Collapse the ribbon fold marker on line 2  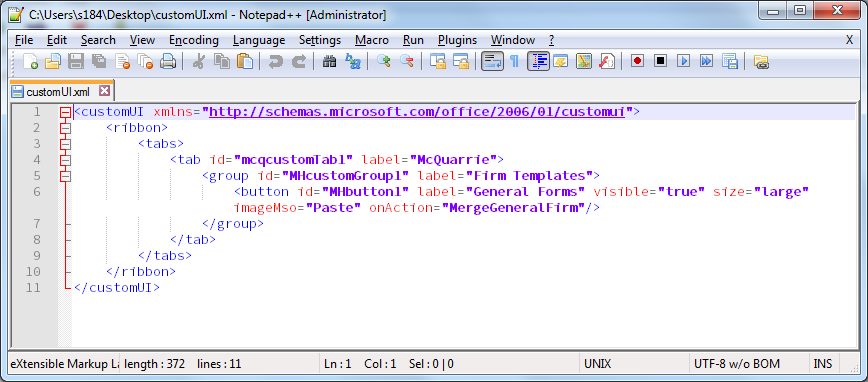[65, 128]
